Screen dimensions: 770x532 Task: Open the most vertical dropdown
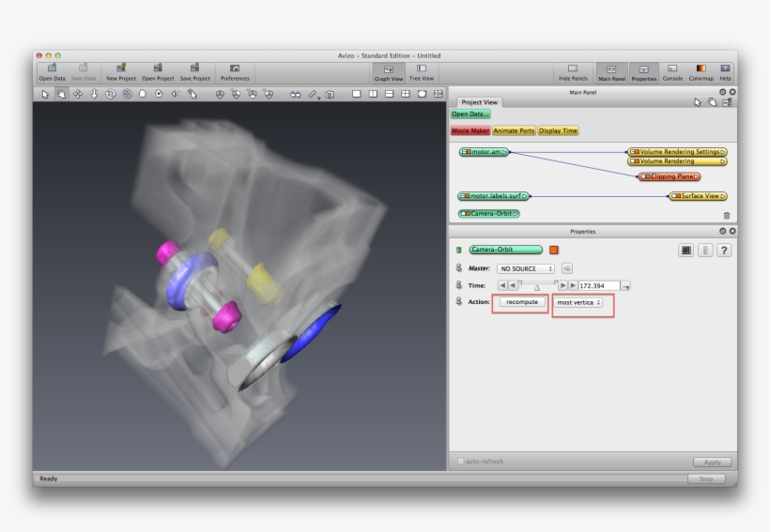click(579, 302)
